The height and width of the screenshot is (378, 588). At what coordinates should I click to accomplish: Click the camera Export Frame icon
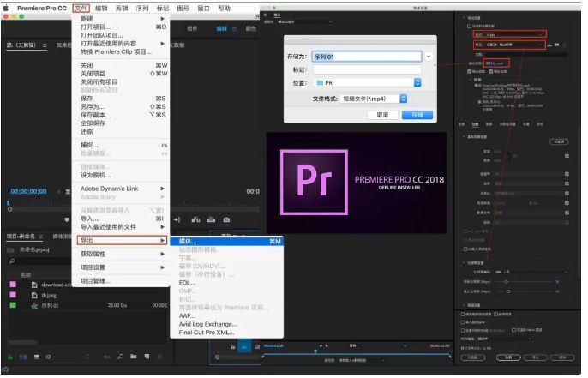point(226,220)
